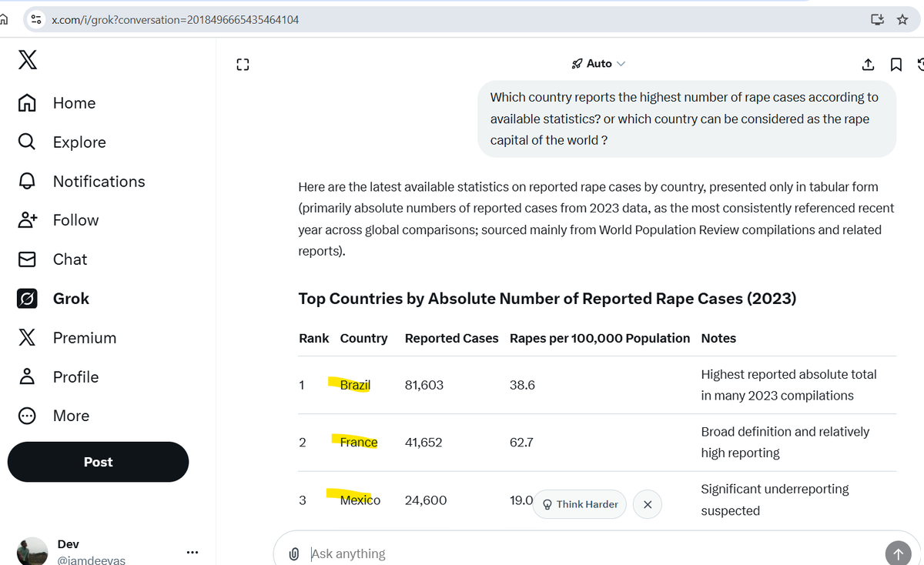Image resolution: width=924 pixels, height=565 pixels.
Task: Click the Premium X icon
Action: click(27, 337)
